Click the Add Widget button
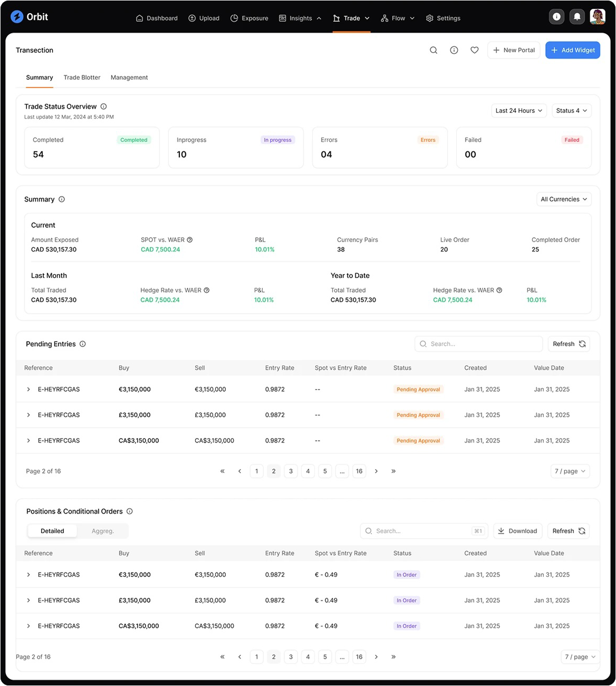The height and width of the screenshot is (686, 616). (x=572, y=50)
